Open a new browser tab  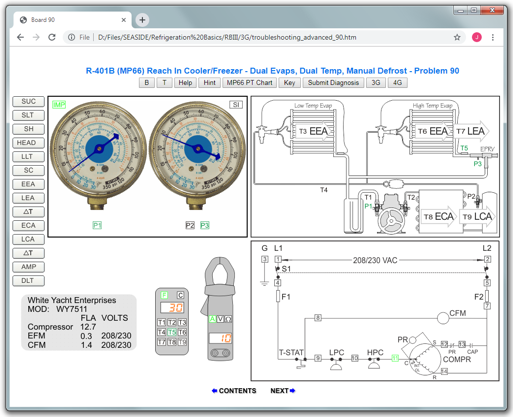coord(142,20)
